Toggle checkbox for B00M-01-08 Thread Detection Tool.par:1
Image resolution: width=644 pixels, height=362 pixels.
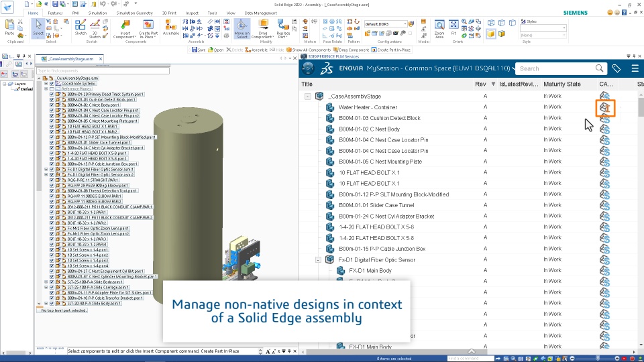(52, 190)
